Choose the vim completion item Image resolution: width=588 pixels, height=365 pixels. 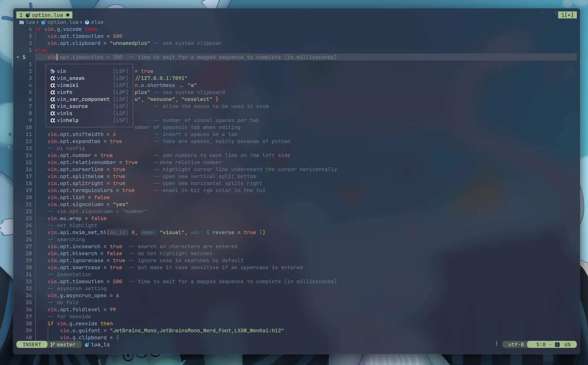pos(89,71)
